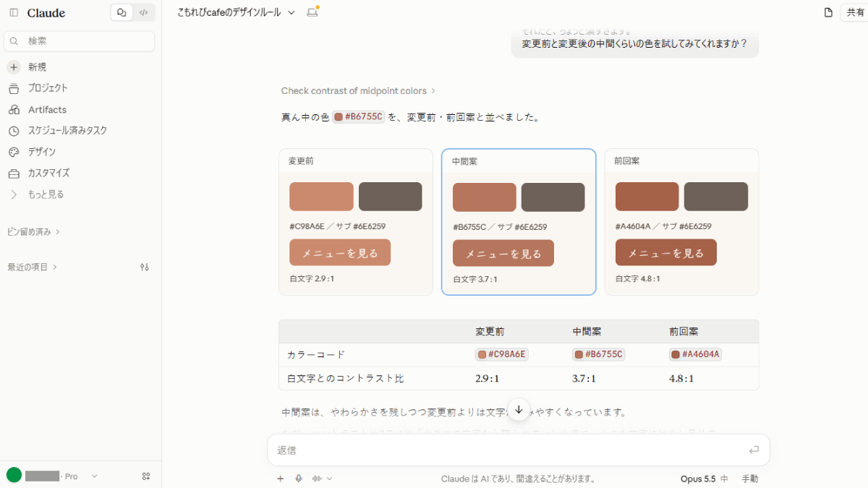Screen dimensions: 868x488
Task: Click the #C98A6E main swatch in 変更前
Action: [x=321, y=197]
